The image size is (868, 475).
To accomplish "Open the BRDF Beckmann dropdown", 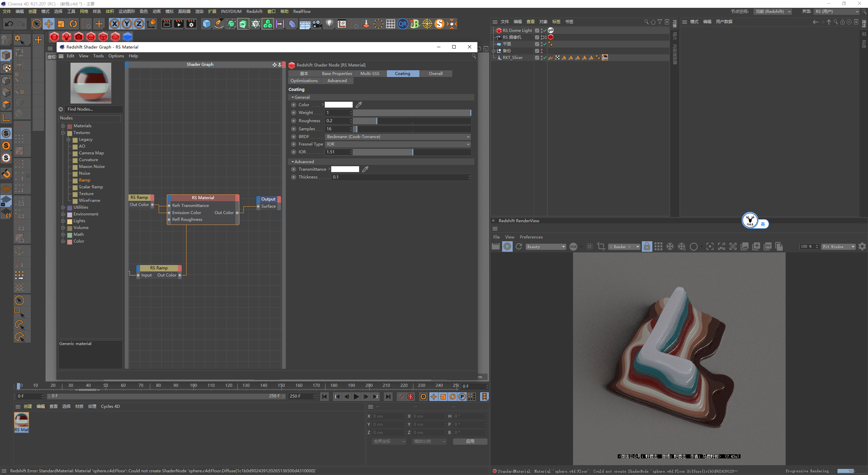I will click(x=398, y=137).
